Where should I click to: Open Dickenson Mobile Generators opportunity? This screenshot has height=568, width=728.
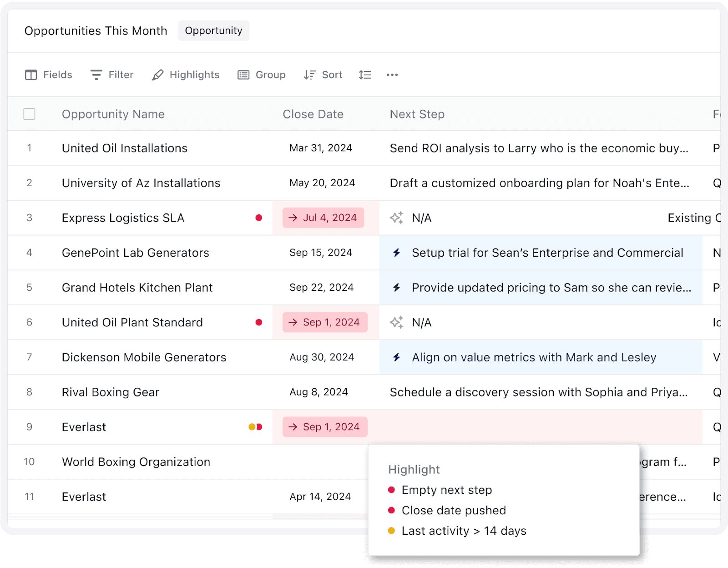tap(144, 357)
